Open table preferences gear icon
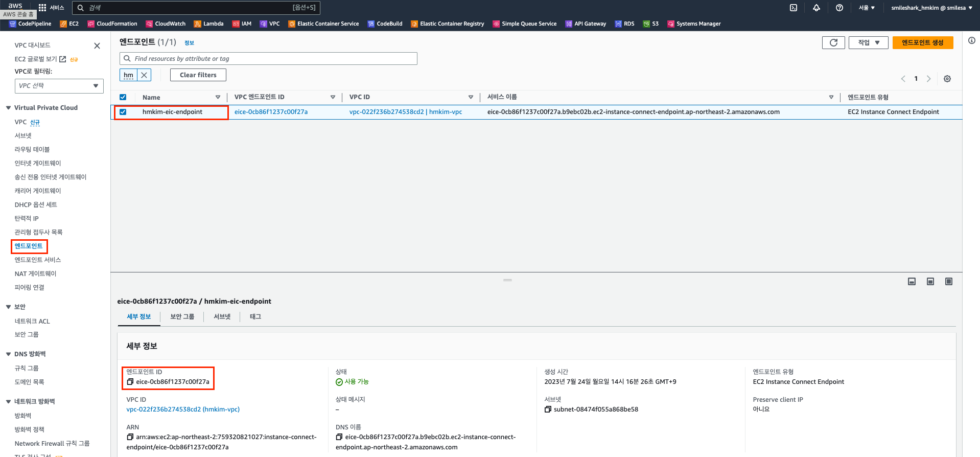The height and width of the screenshot is (457, 980). 947,79
